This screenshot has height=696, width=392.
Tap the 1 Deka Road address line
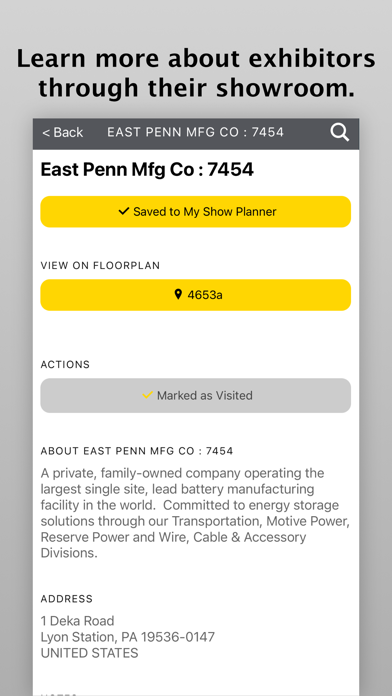78,621
